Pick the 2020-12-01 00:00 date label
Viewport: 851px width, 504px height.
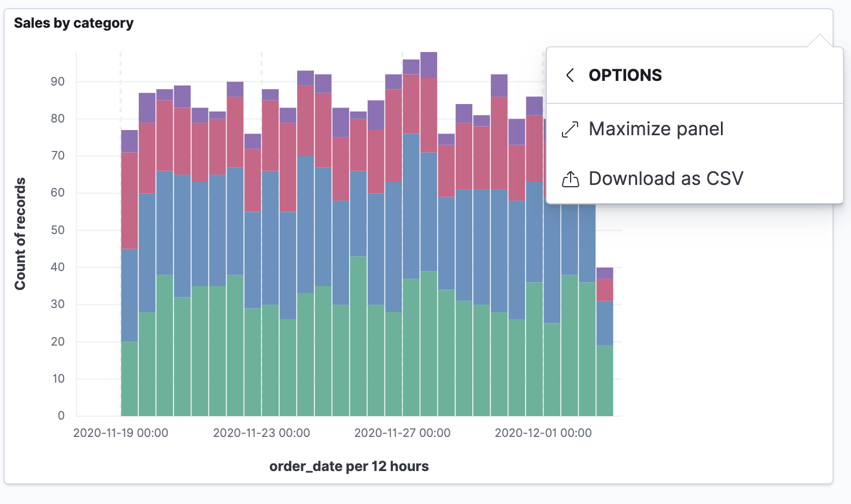click(543, 433)
